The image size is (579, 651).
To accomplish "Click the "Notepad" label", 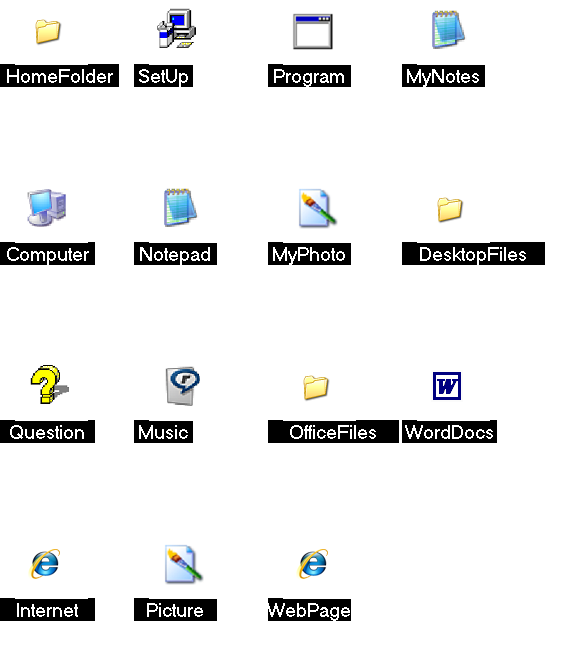I will coord(175,254).
